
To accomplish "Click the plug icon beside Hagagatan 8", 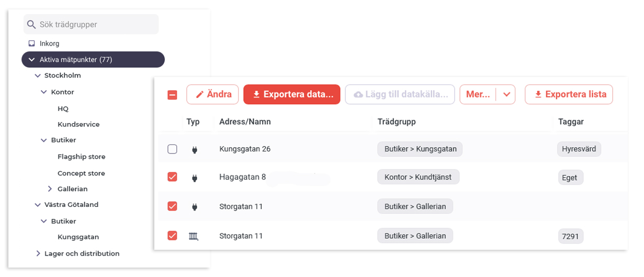I will (194, 178).
